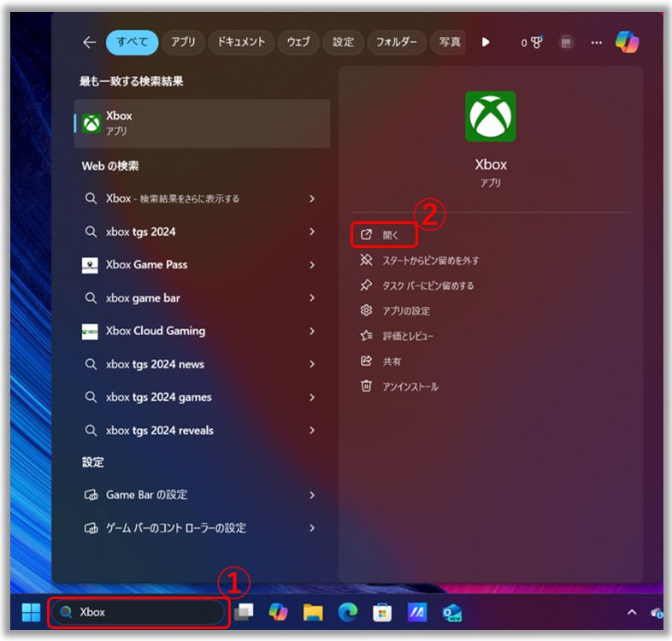Click the Xbox Cloud Gaming thumbnail icon
The height and width of the screenshot is (641, 672).
[90, 332]
